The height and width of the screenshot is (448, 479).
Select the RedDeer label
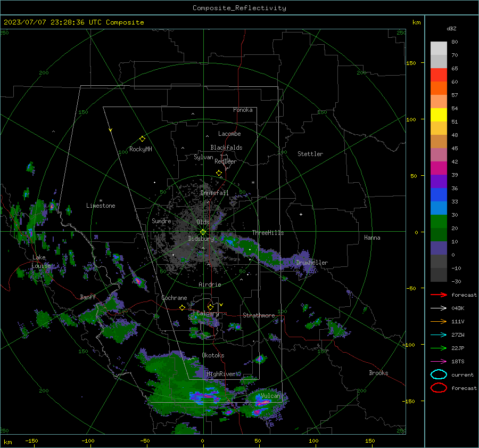(226, 161)
